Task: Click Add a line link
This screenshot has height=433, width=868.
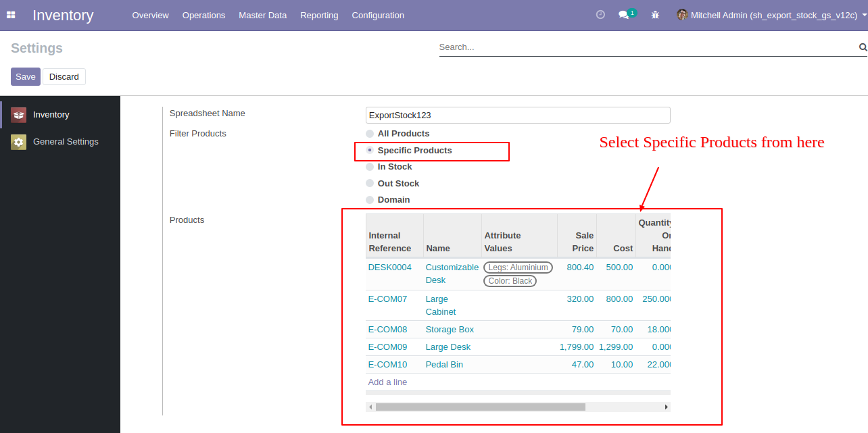Action: click(387, 382)
